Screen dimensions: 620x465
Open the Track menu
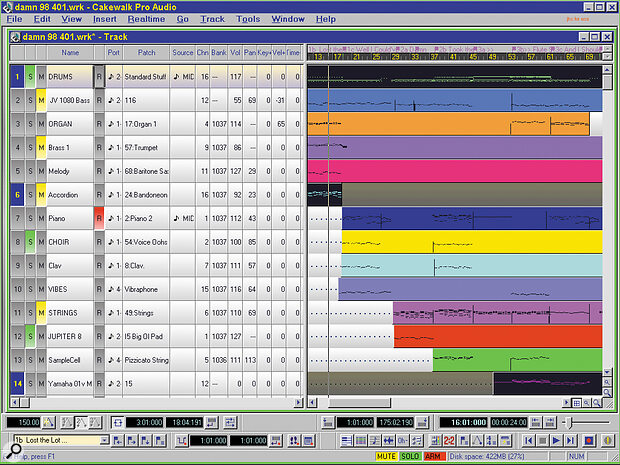coord(212,19)
